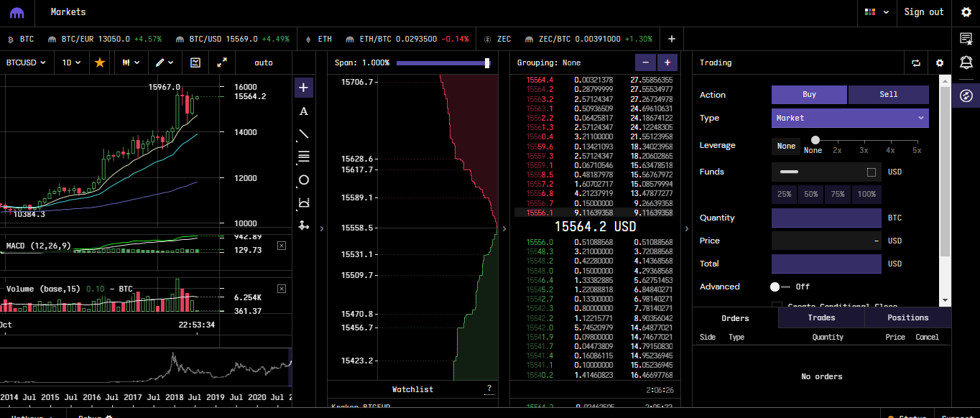Set funds to 25%
The image size is (980, 418).
click(784, 194)
